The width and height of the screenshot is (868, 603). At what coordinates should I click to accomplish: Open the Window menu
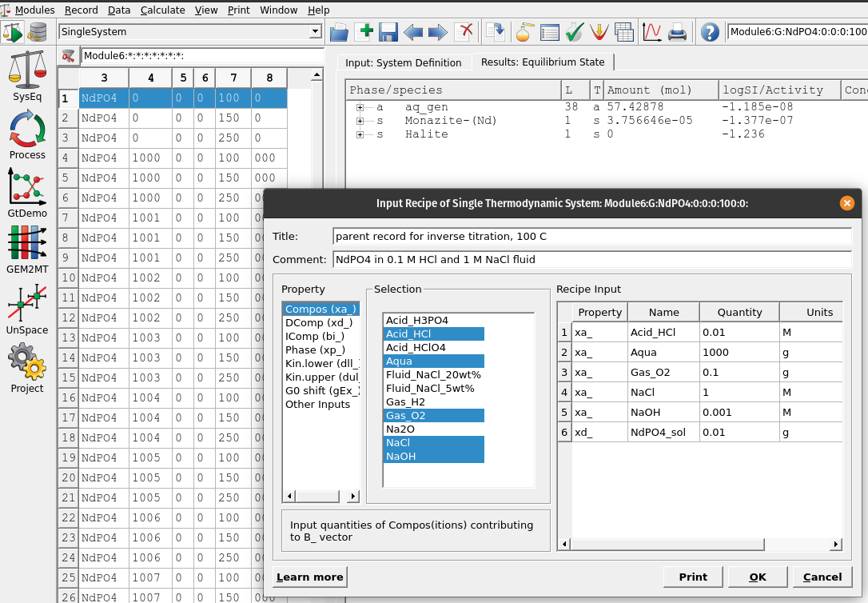click(278, 10)
